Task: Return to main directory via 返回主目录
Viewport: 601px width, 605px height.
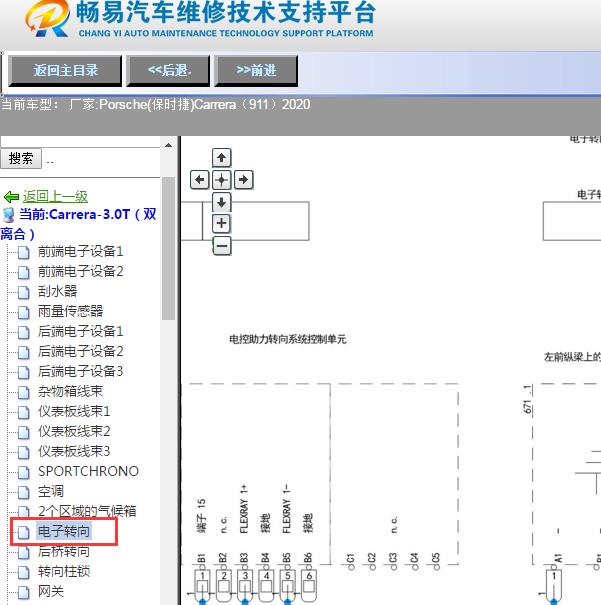Action: (x=65, y=71)
